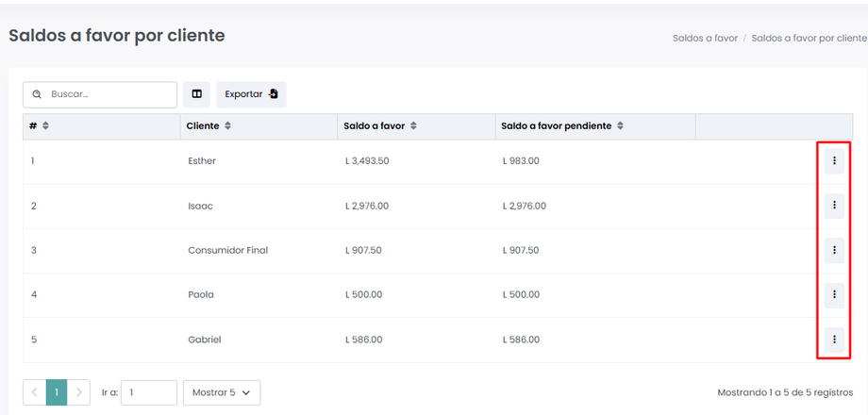
Task: Open the column visibility toggle icon
Action: tap(197, 94)
